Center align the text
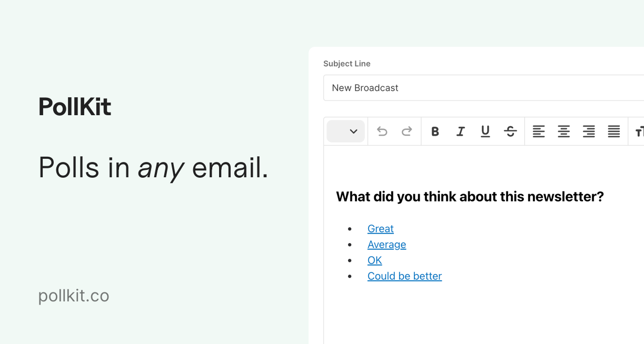 coord(563,131)
